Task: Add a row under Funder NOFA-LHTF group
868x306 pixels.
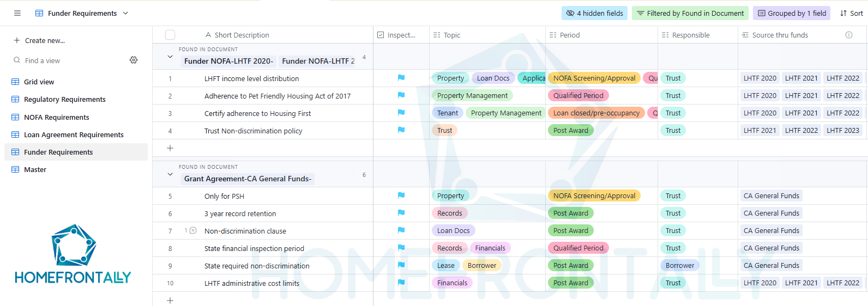Action: coord(170,148)
